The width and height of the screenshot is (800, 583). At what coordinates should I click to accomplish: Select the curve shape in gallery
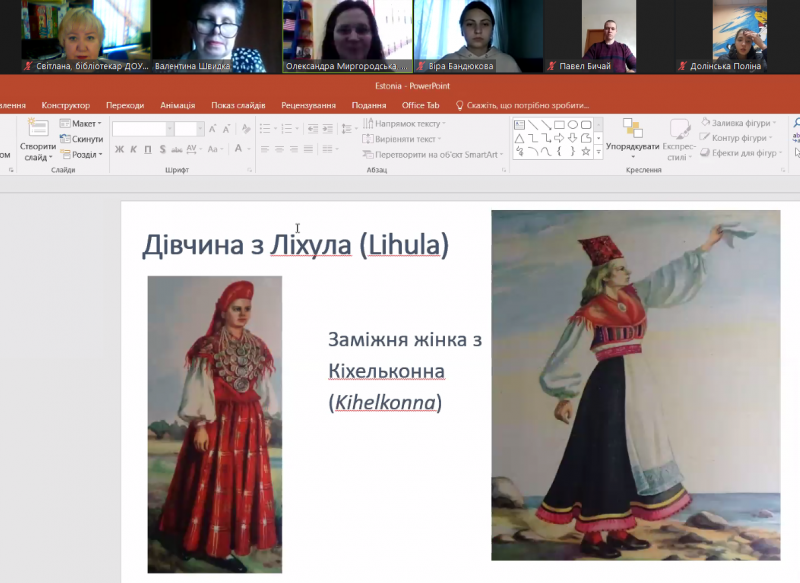point(546,151)
